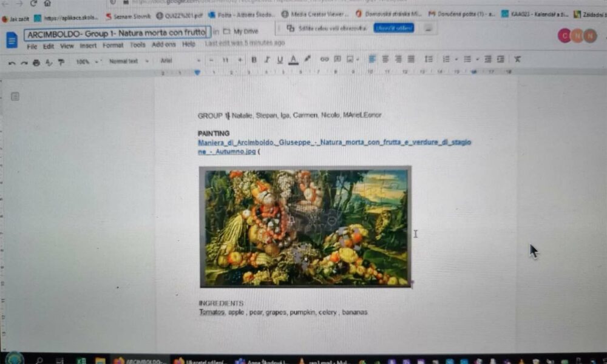The height and width of the screenshot is (364, 607).
Task: Open the Insert menu
Action: (x=88, y=45)
